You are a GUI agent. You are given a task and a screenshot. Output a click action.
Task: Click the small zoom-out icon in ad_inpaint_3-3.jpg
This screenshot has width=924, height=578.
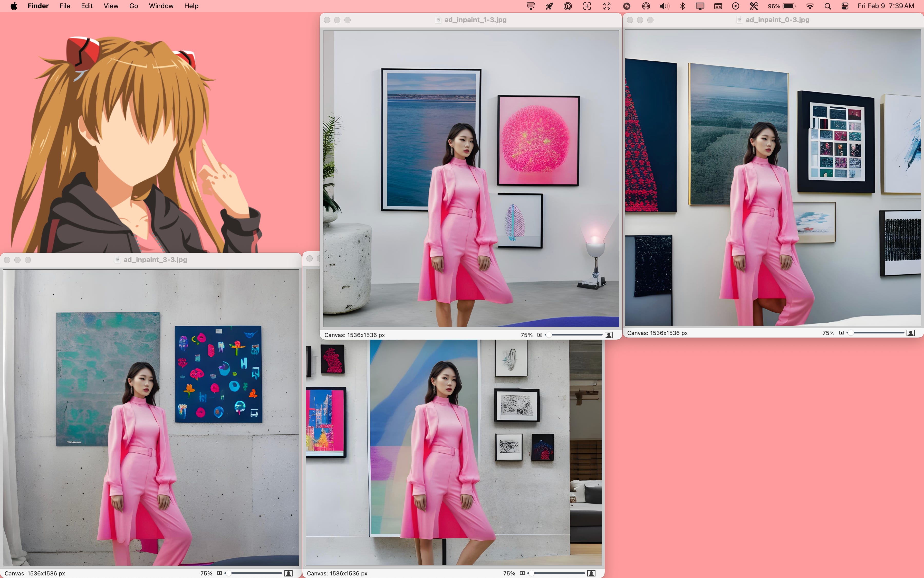pyautogui.click(x=219, y=573)
